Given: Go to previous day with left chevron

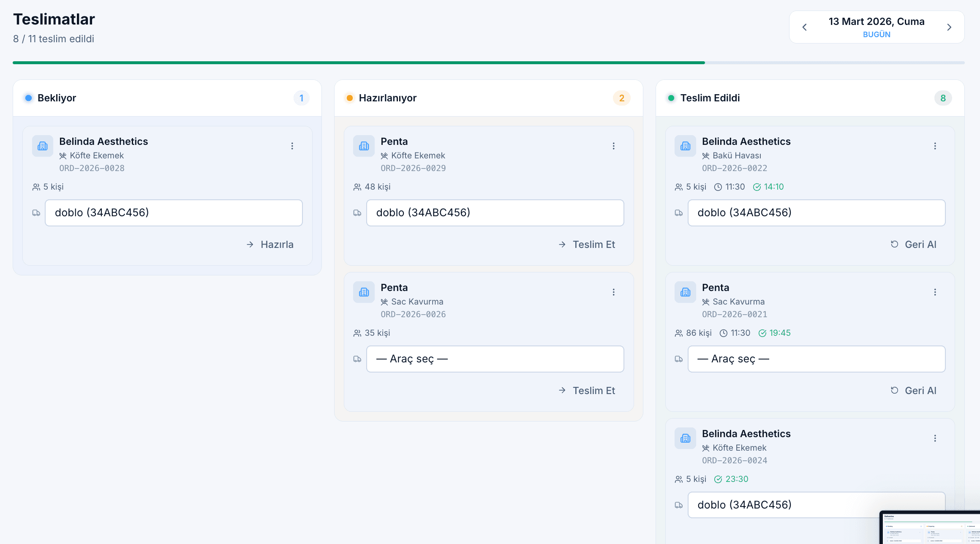Looking at the screenshot, I should tap(804, 27).
